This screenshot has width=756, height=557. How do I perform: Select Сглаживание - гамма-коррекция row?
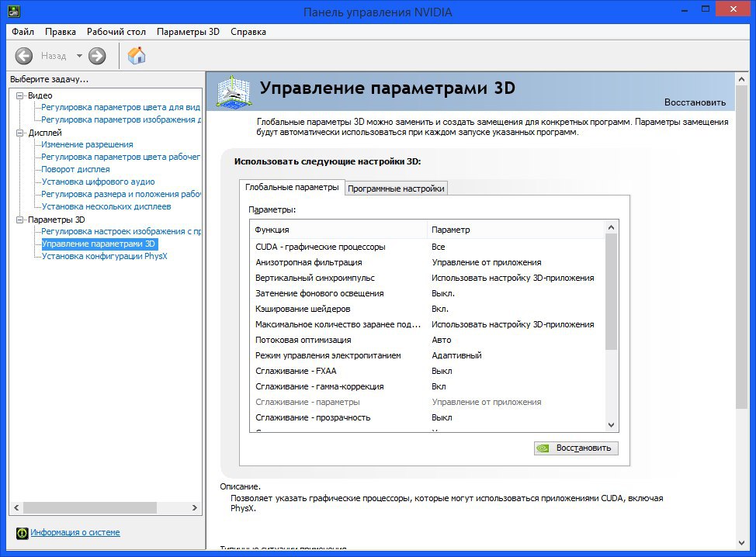click(427, 386)
